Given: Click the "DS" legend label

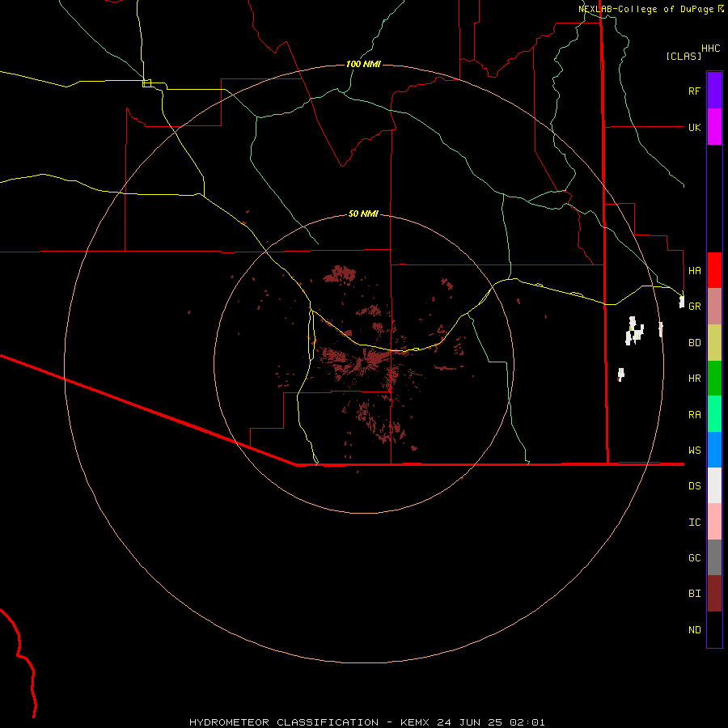Looking at the screenshot, I should [694, 486].
